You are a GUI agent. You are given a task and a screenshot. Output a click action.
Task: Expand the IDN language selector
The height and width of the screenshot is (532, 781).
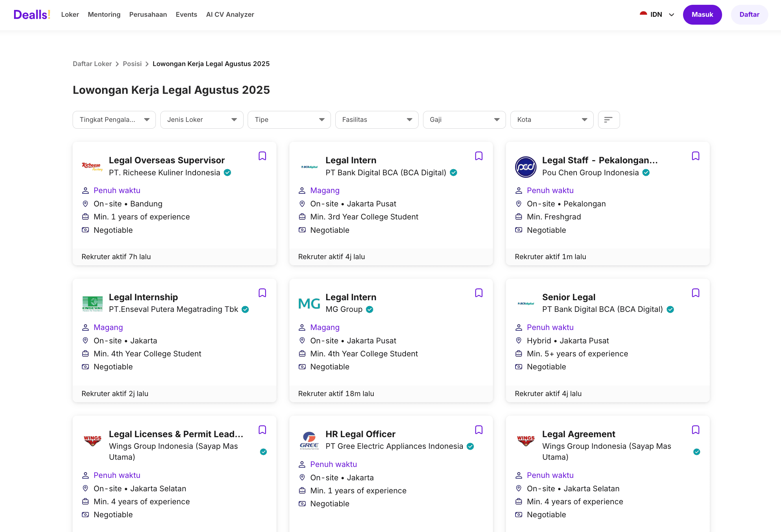[657, 15]
